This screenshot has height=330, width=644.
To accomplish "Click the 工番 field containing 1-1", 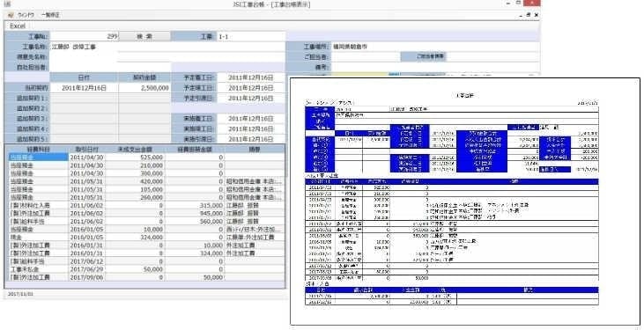I will pyautogui.click(x=250, y=37).
